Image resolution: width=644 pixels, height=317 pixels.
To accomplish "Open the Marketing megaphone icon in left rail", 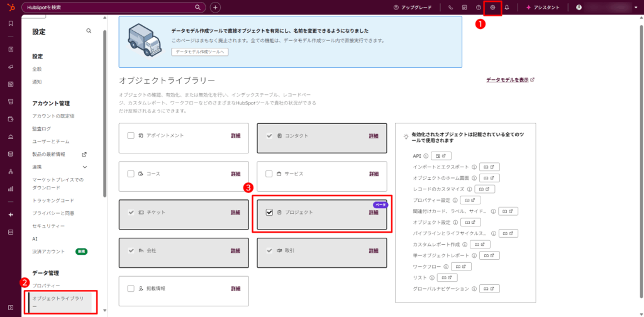I will pos(11,67).
